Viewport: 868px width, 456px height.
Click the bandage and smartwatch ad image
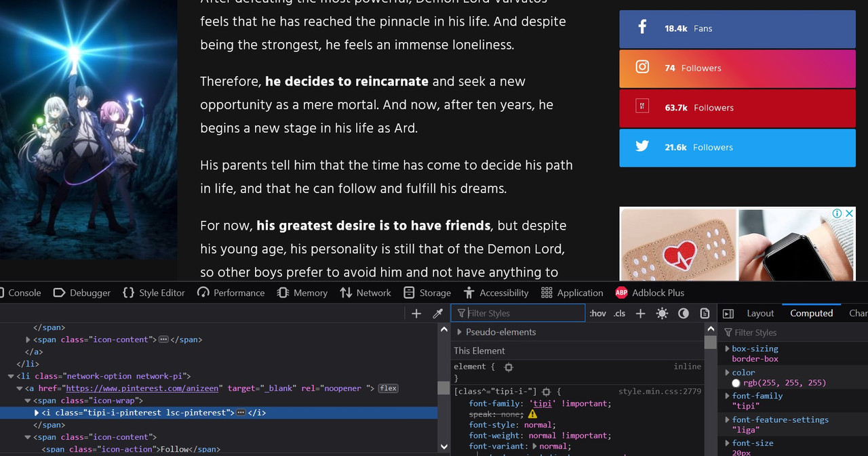(737, 244)
